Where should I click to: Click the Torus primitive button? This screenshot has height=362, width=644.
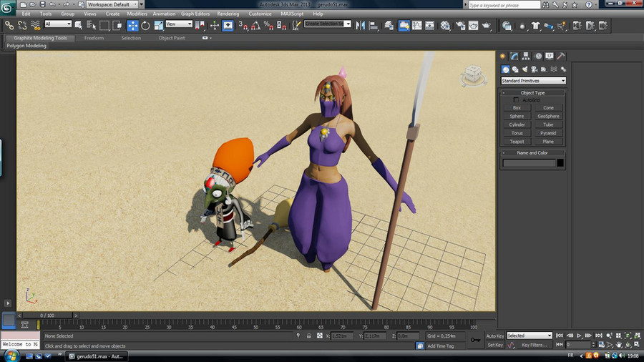[x=517, y=133]
